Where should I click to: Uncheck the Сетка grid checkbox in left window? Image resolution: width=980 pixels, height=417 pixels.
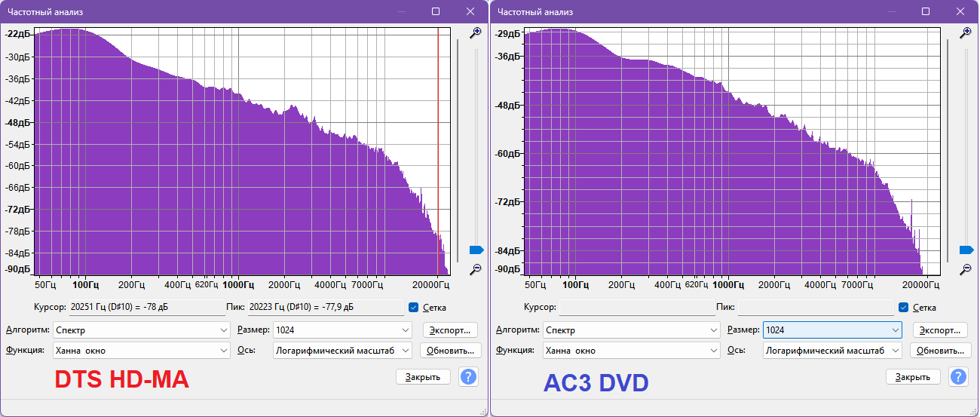pos(413,307)
